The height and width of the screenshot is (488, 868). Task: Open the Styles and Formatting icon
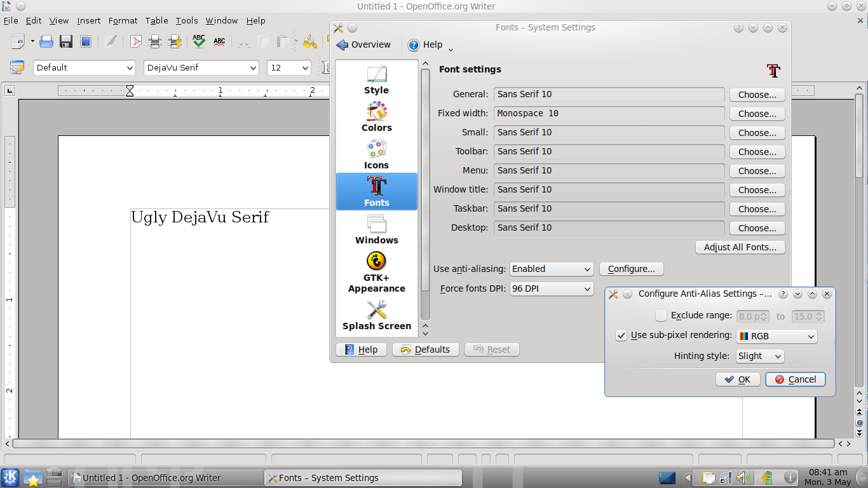point(17,67)
